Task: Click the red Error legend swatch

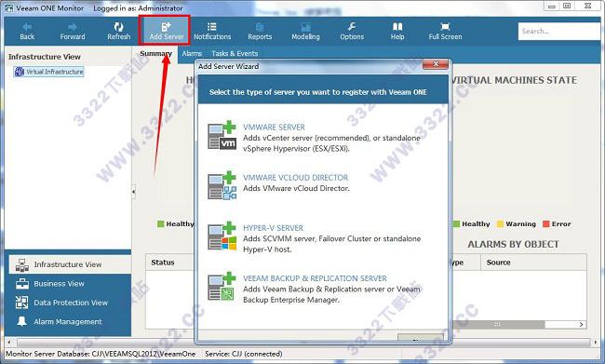Action: pyautogui.click(x=546, y=223)
